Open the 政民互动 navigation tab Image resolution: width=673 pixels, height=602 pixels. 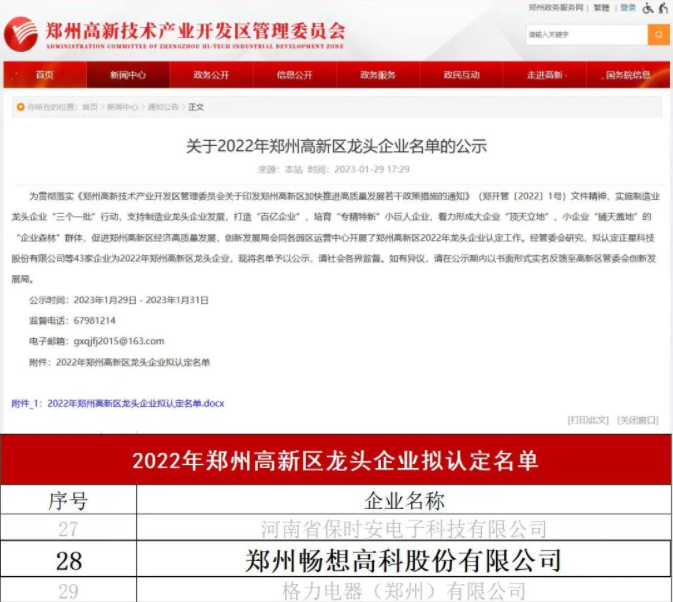pos(461,75)
